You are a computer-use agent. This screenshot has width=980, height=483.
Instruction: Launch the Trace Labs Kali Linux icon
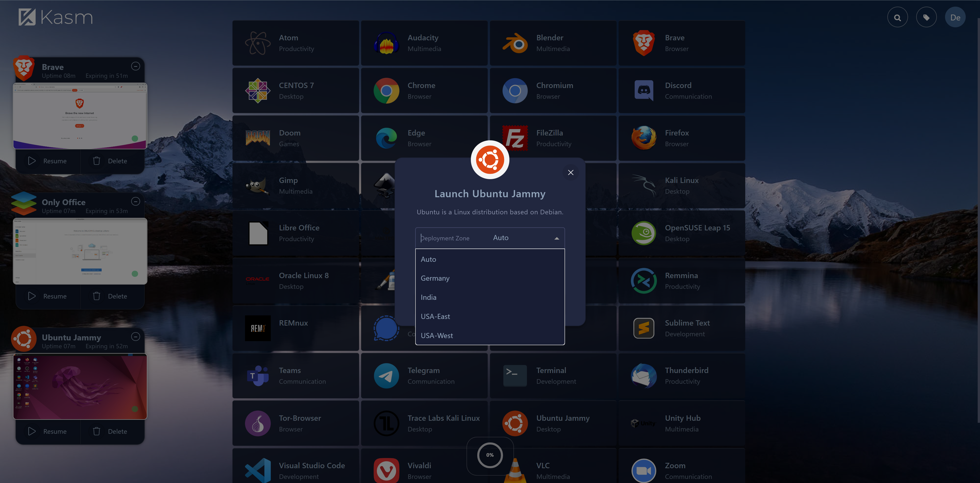coord(387,423)
